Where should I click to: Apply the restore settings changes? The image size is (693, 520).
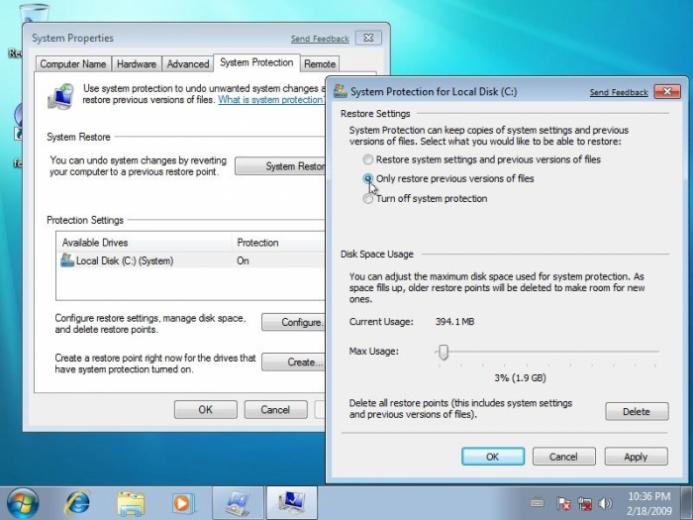click(636, 456)
